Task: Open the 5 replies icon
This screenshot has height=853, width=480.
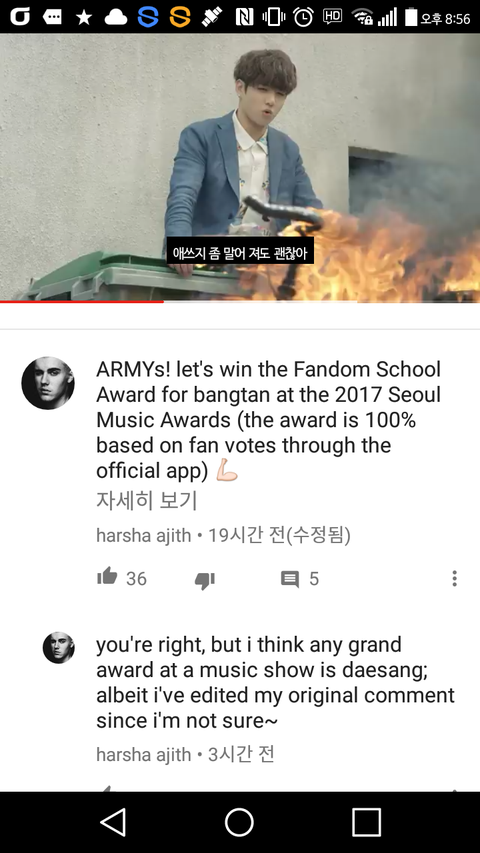Action: pyautogui.click(x=290, y=579)
